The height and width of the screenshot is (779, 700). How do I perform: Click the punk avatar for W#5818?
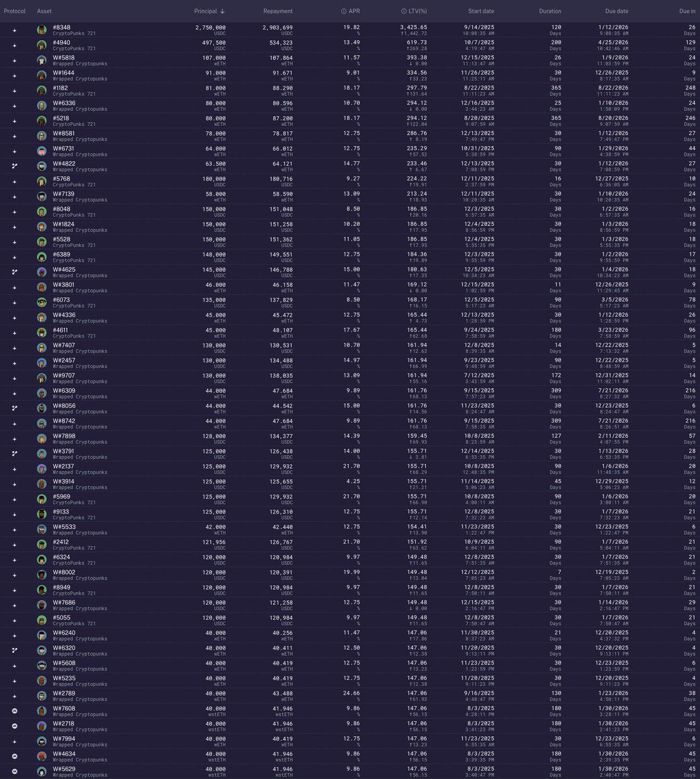click(x=42, y=60)
